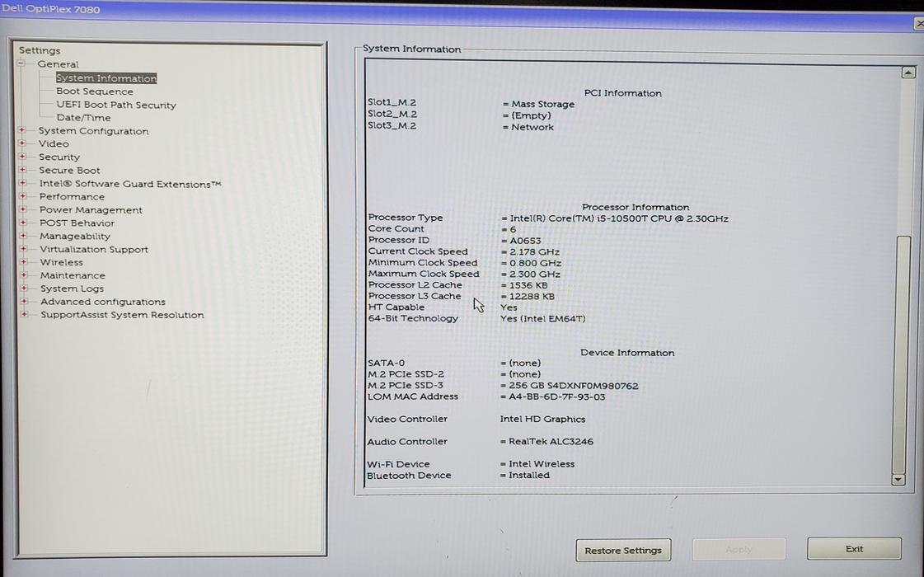
Task: Expand the Wireless node
Action: 24,261
